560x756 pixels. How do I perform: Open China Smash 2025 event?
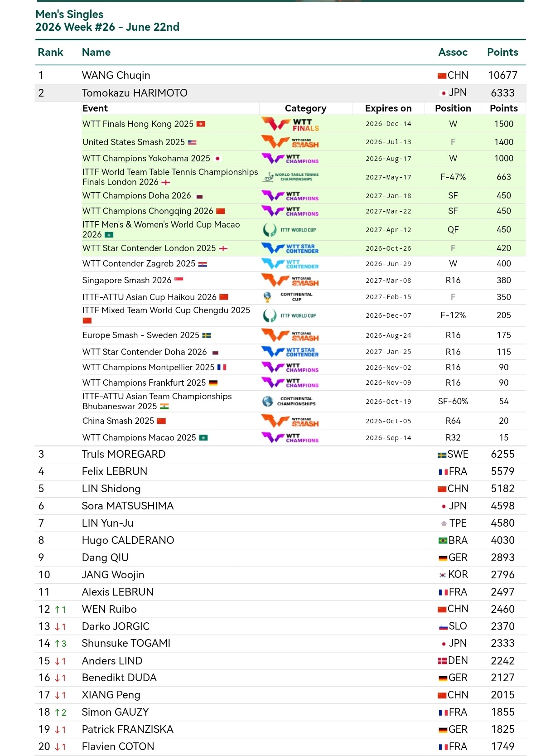118,421
